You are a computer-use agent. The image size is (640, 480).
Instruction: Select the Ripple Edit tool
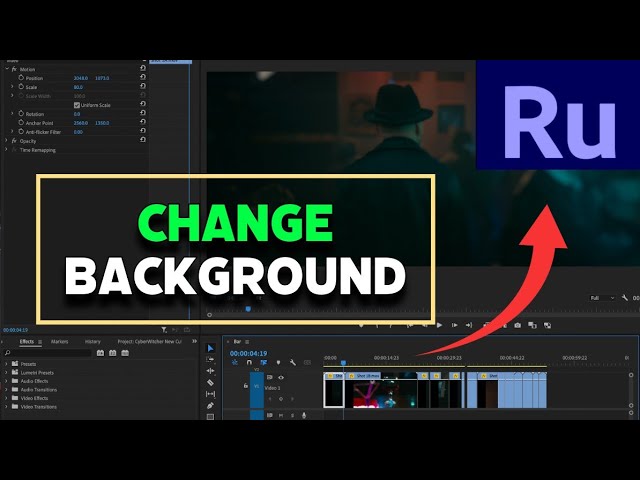pos(210,371)
